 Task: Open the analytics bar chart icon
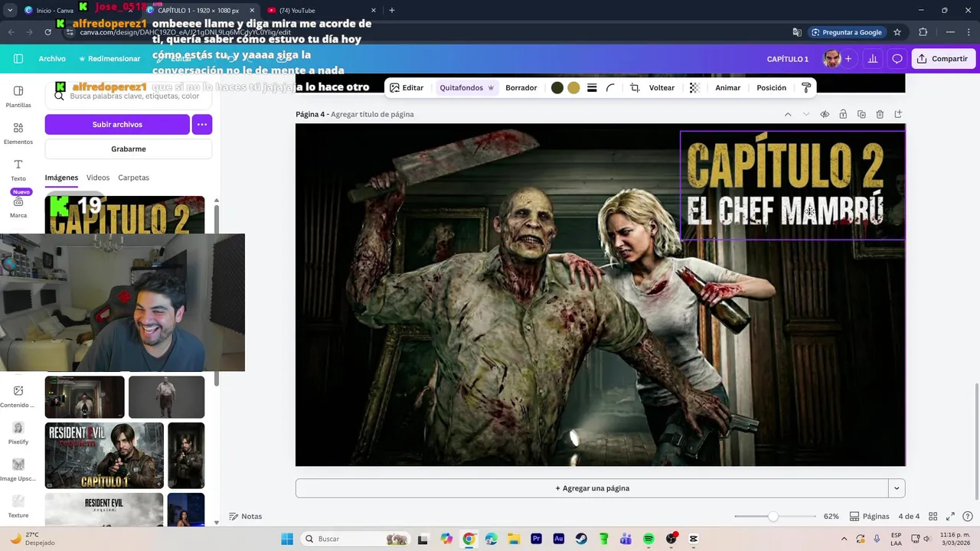tap(872, 59)
